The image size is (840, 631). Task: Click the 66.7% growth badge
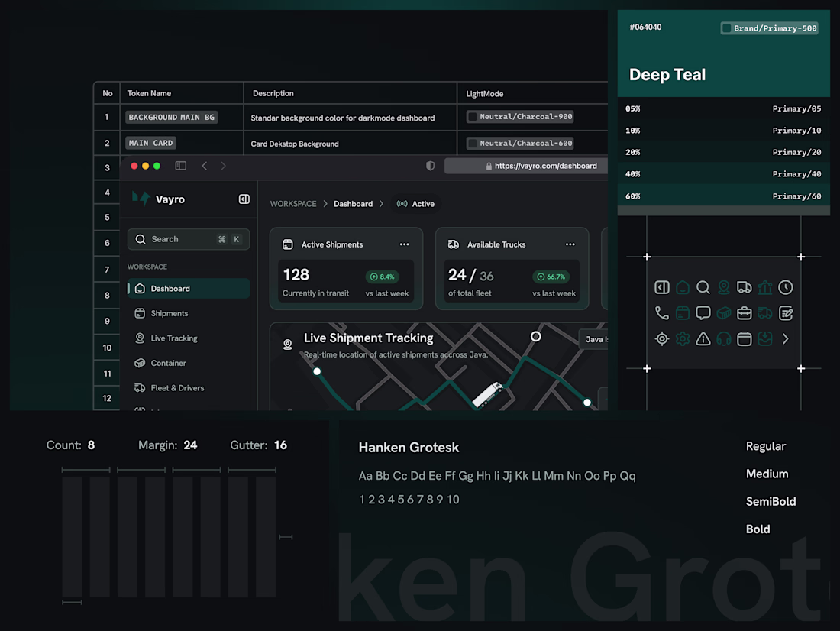[551, 277]
